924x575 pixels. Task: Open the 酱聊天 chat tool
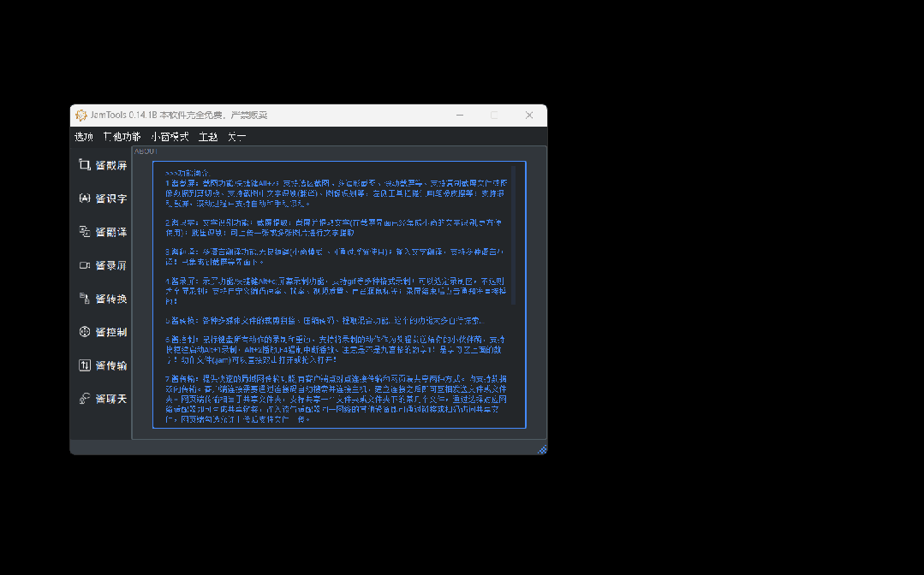tap(103, 399)
